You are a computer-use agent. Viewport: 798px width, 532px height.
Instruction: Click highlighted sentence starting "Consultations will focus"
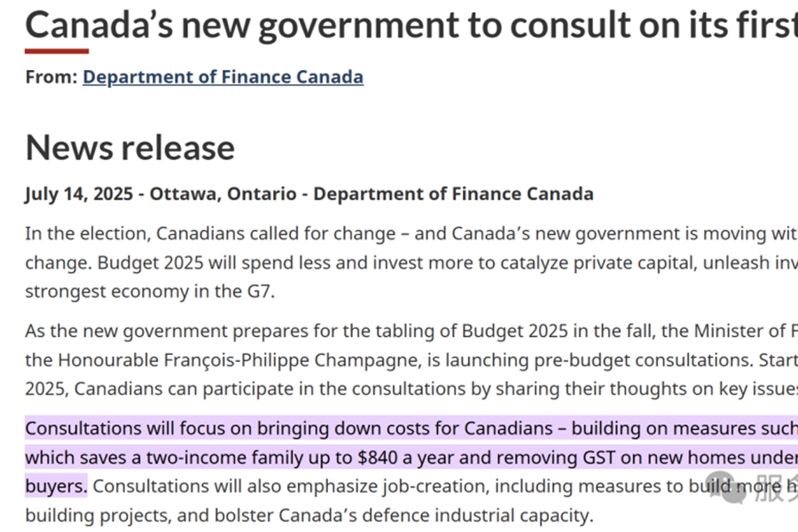click(411, 458)
